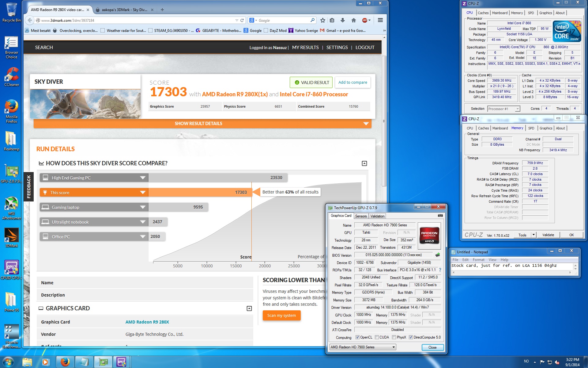Viewport: 588px width, 368px height.
Task: Open the Firefox hamburger menu
Action: (380, 20)
